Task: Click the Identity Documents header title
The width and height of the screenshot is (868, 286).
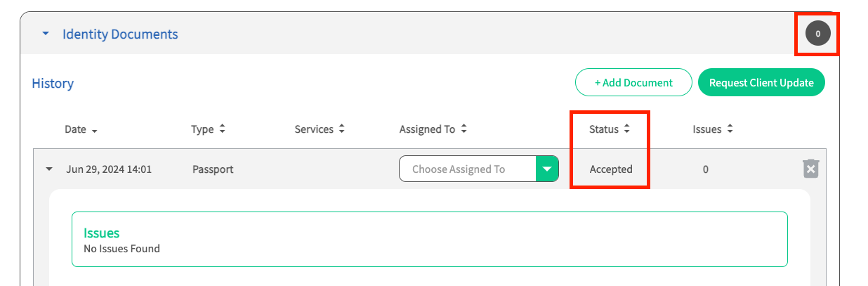Action: point(120,34)
